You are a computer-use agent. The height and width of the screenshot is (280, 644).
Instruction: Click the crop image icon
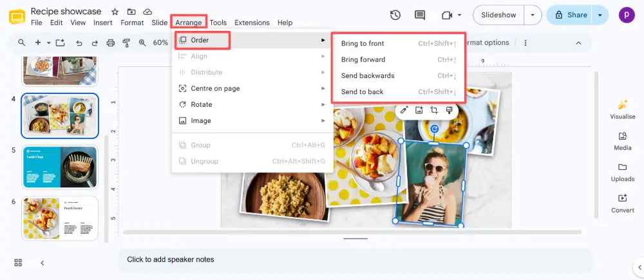point(434,109)
